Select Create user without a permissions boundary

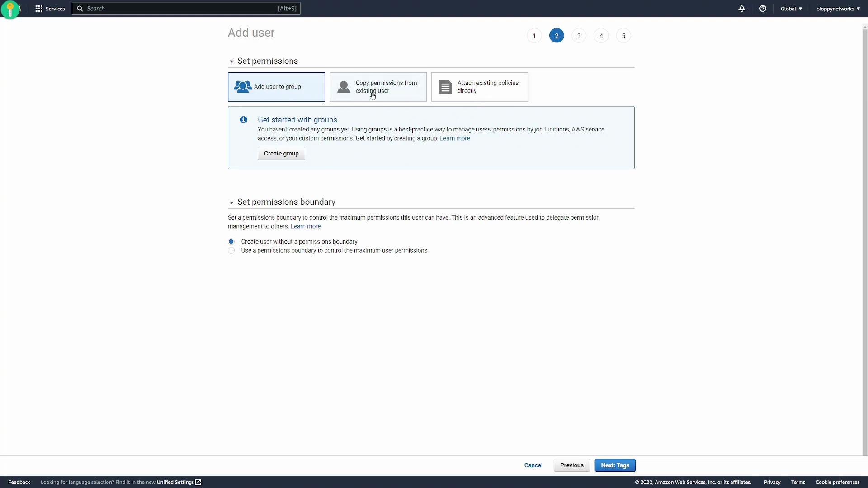231,242
